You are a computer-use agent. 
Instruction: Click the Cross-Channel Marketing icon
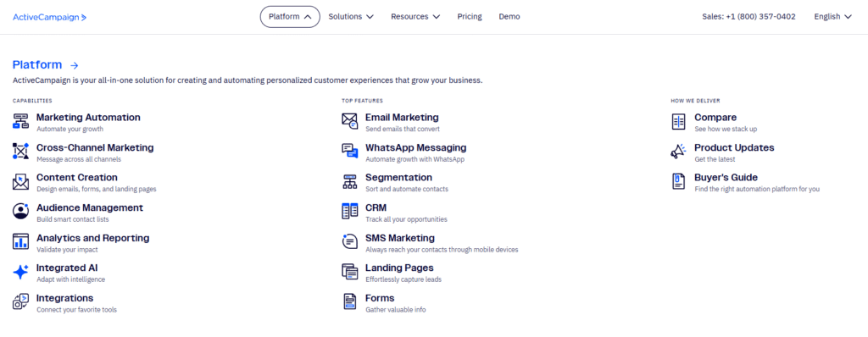click(x=20, y=152)
